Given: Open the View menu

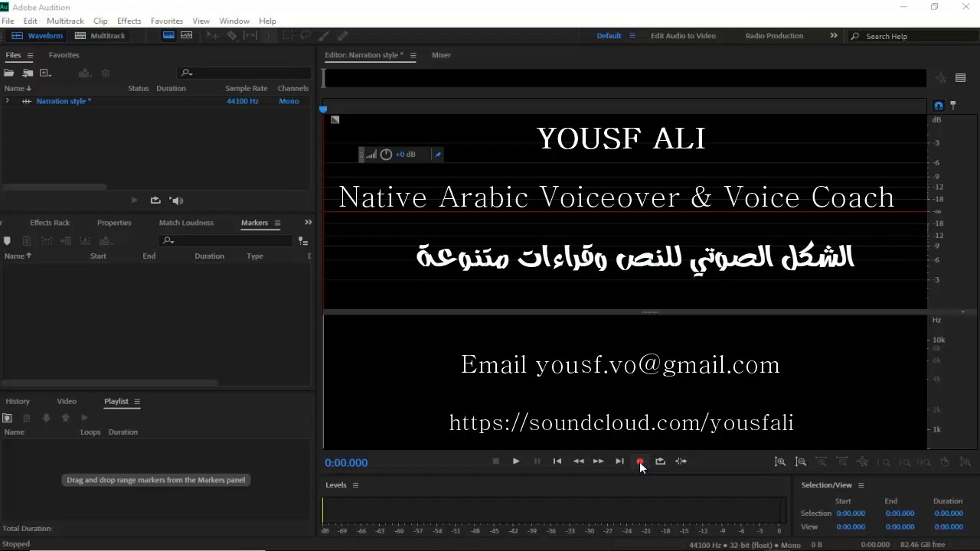Looking at the screenshot, I should coord(201,21).
